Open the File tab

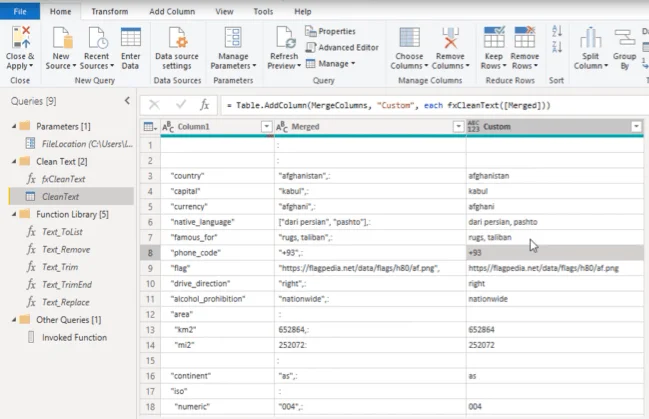pos(20,11)
